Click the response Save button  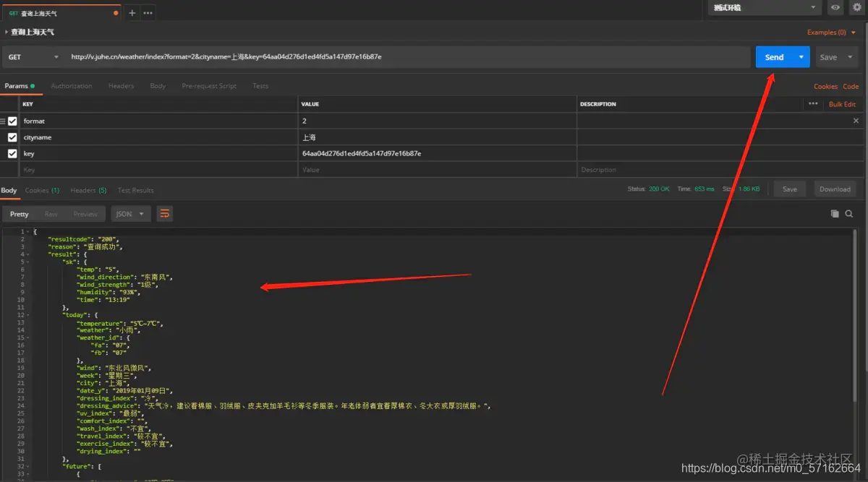point(790,189)
